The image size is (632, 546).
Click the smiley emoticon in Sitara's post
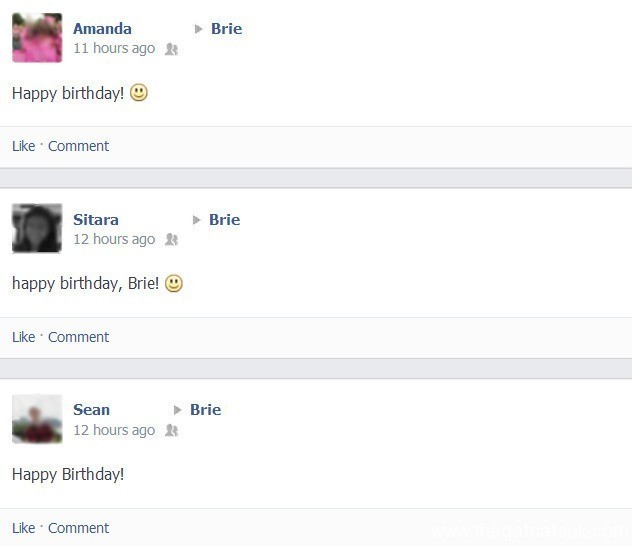click(x=174, y=284)
